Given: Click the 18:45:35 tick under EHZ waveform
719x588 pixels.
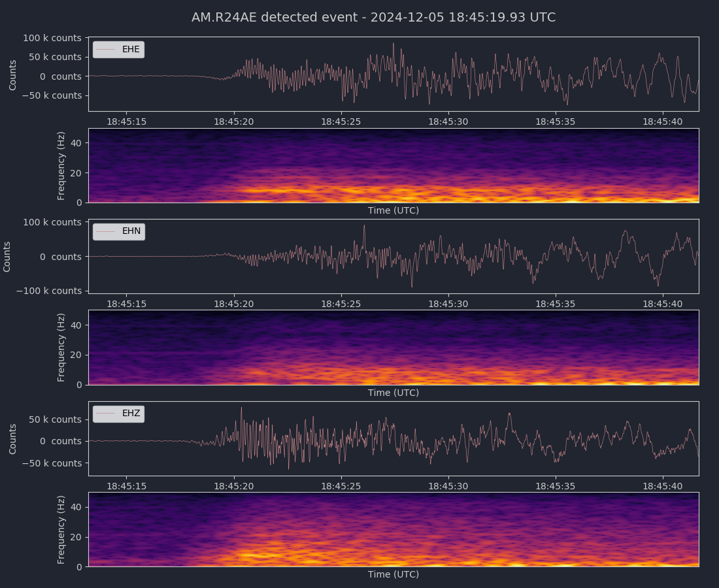Looking at the screenshot, I should 556,486.
